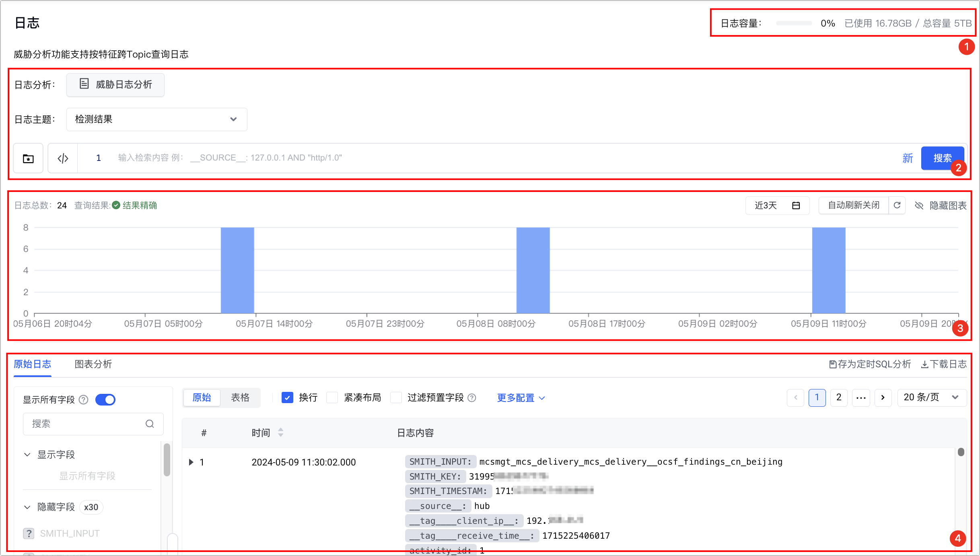
Task: Click the 新 link beside search button
Action: (x=908, y=158)
